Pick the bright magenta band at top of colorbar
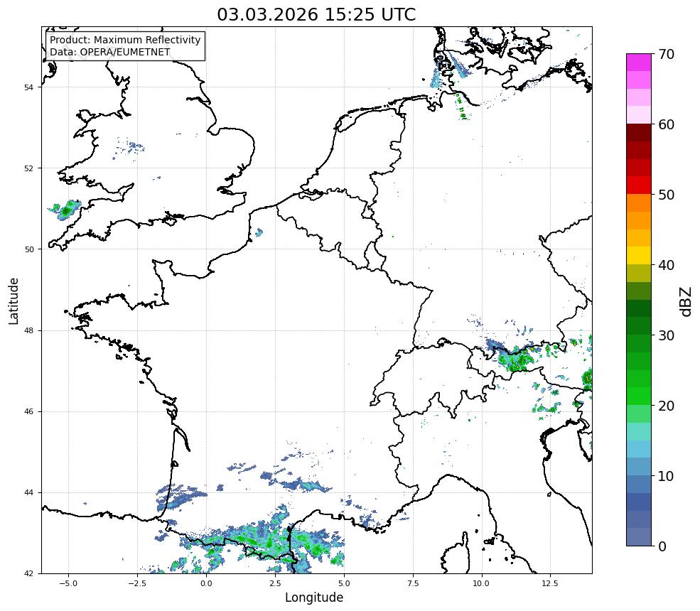This screenshot has width=700, height=611. (x=639, y=63)
